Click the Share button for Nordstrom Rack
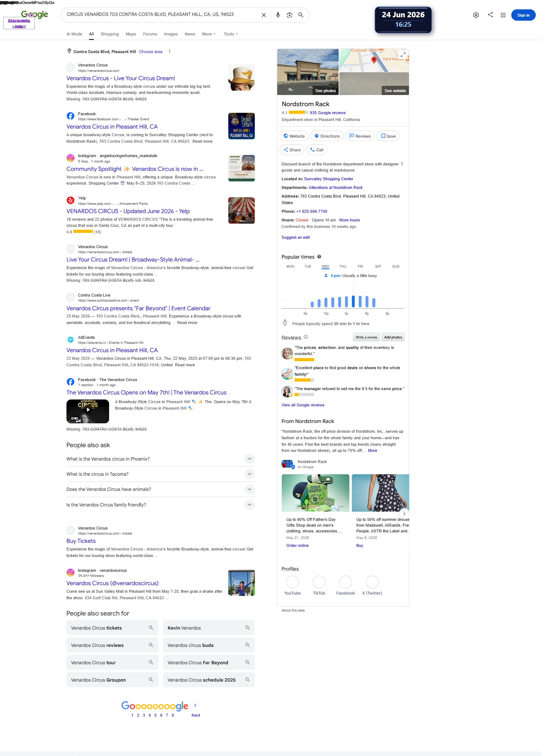The image size is (548, 756). tap(292, 150)
